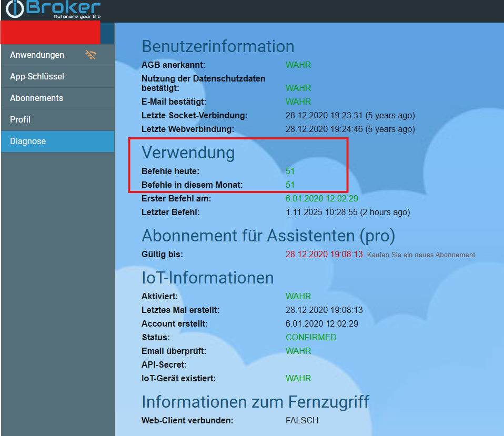Click the Verwendung heading
This screenshot has height=436, width=504.
pos(188,153)
